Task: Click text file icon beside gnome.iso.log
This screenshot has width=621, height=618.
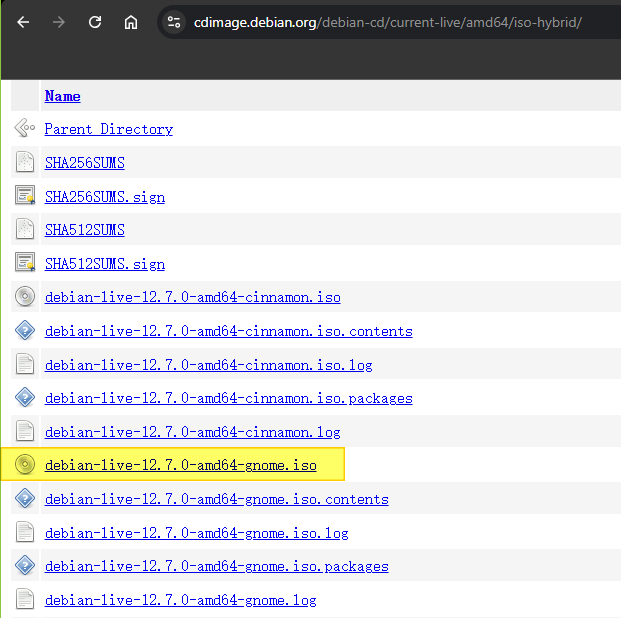Action: coord(25,532)
